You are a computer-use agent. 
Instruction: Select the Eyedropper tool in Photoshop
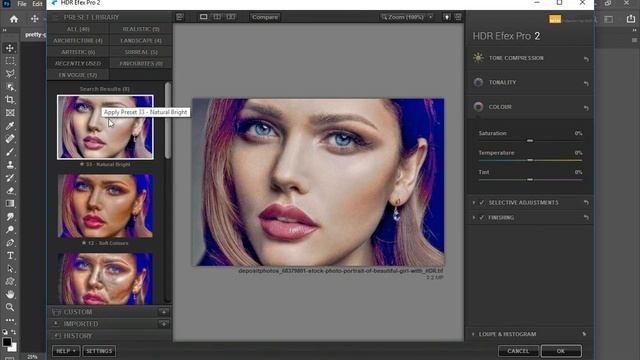point(10,126)
